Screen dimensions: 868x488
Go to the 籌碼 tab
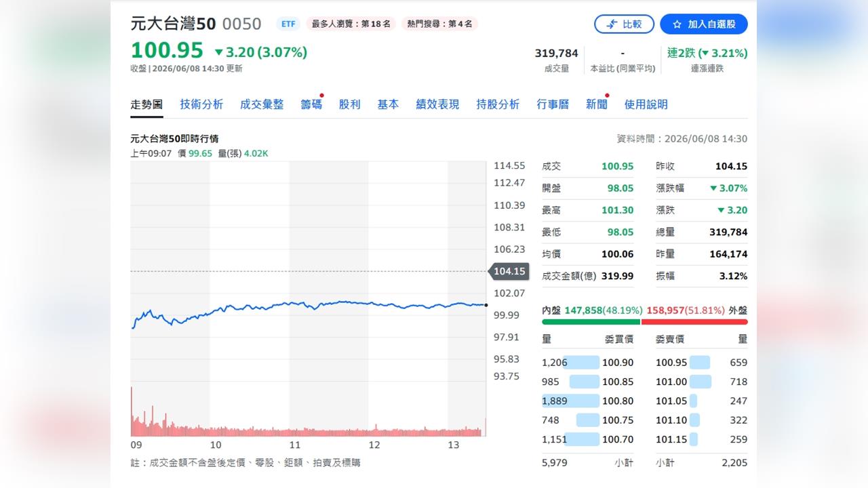[x=311, y=104]
